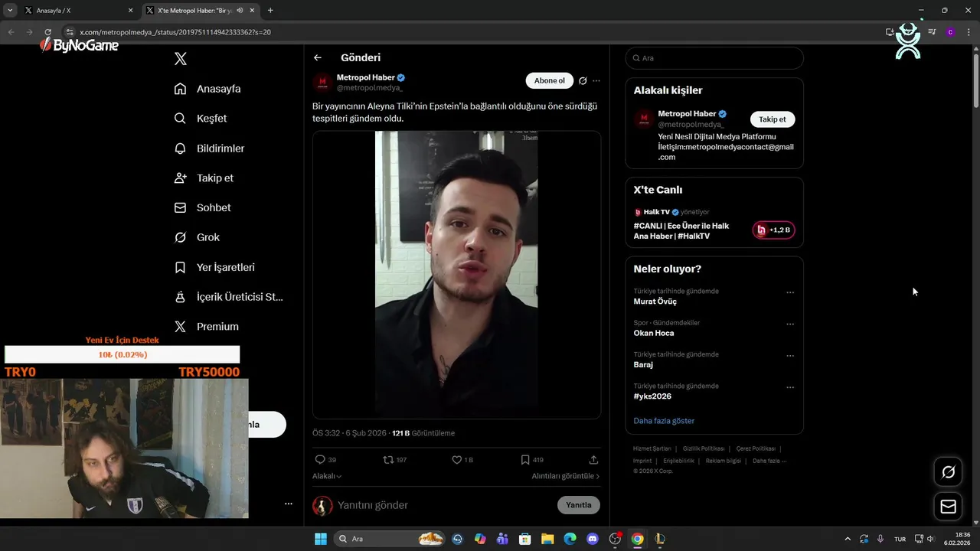980x551 pixels.
Task: Open Alıntıları görüntüle link
Action: 566,476
